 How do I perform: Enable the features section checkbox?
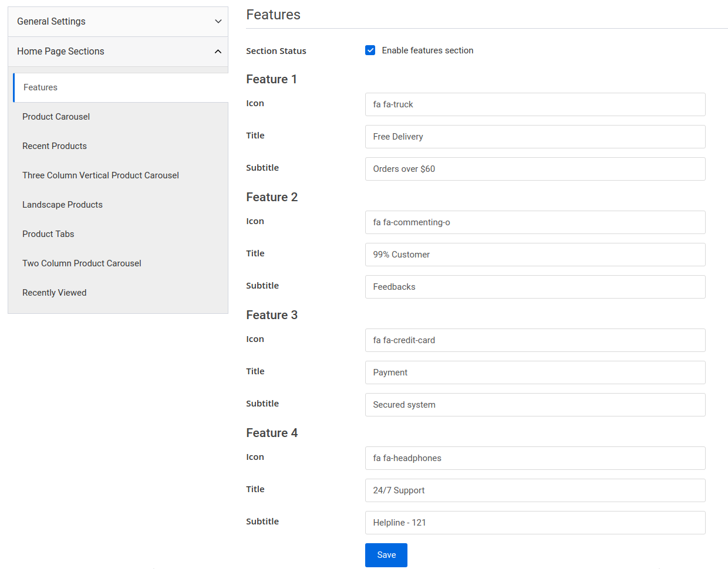[x=370, y=50]
